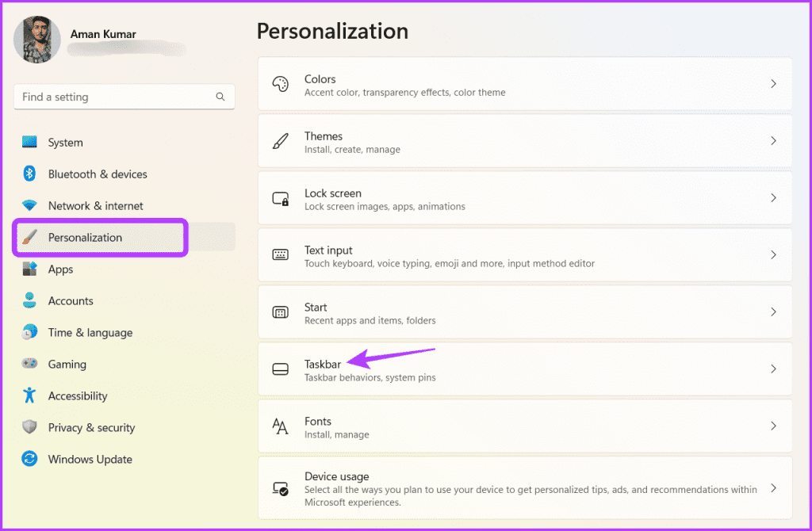The height and width of the screenshot is (531, 812).
Task: Expand Text input settings chevron
Action: click(773, 254)
